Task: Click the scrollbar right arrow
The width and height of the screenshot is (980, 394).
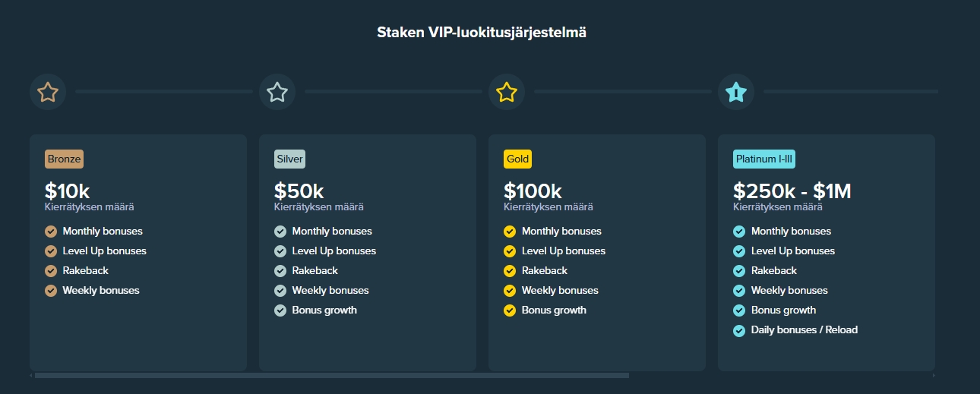Action: point(933,375)
